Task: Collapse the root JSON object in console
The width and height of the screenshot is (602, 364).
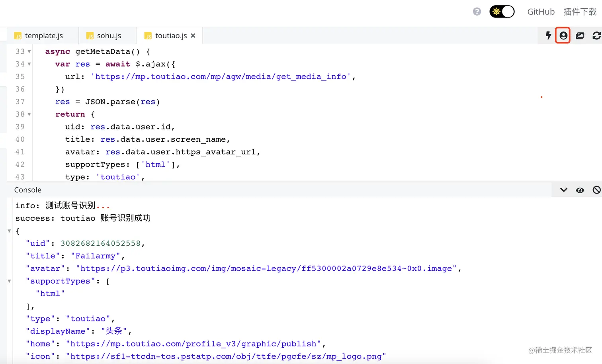Action: click(x=9, y=231)
